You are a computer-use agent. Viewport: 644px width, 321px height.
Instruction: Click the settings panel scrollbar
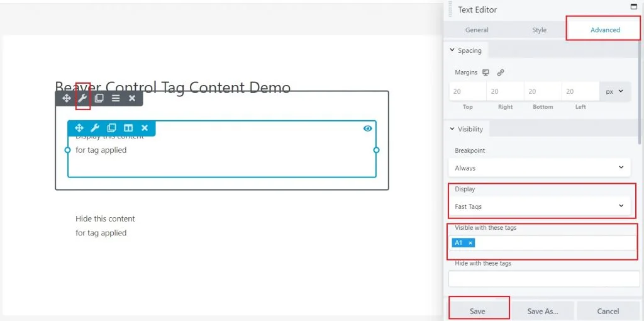click(641, 93)
